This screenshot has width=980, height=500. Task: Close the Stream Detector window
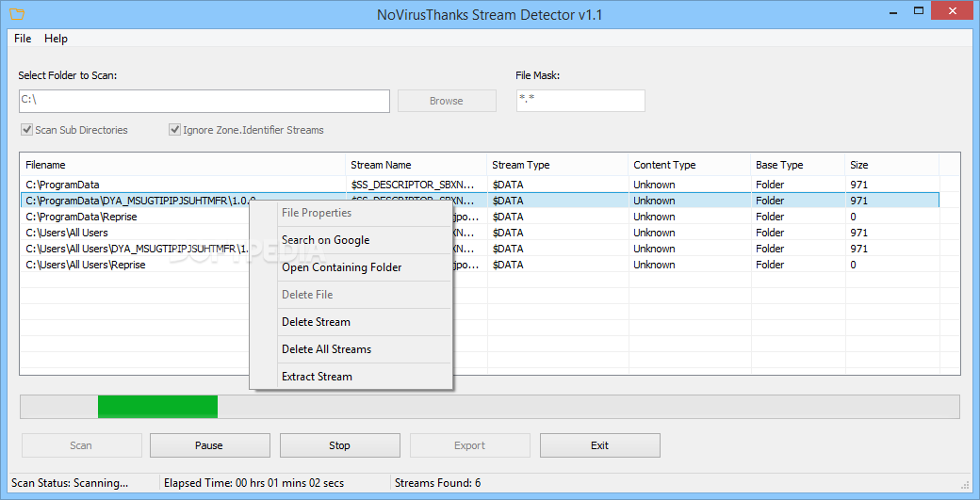click(951, 10)
